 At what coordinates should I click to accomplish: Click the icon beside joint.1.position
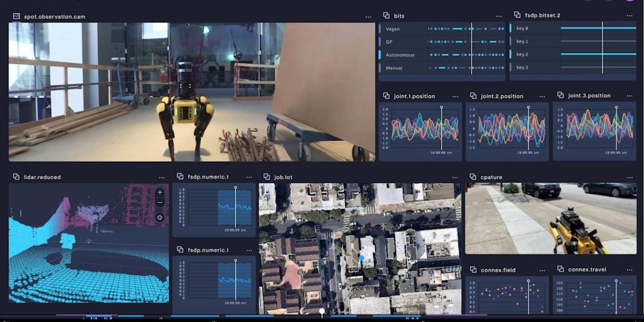click(x=386, y=95)
